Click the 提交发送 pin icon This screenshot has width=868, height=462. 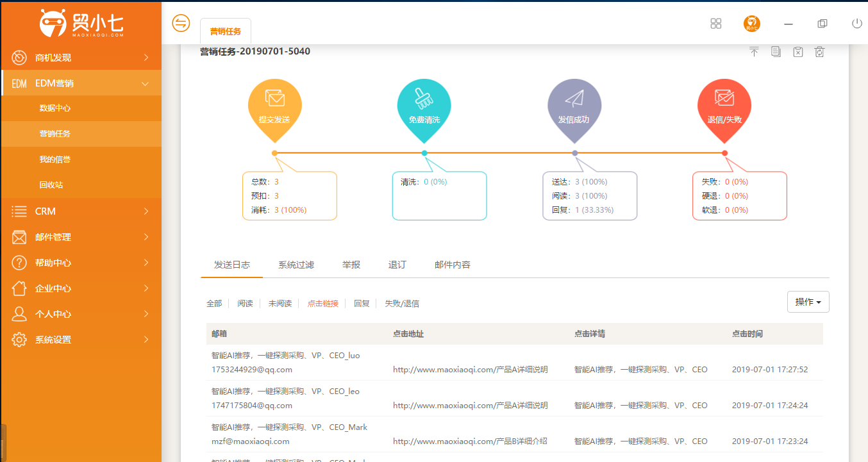point(274,111)
